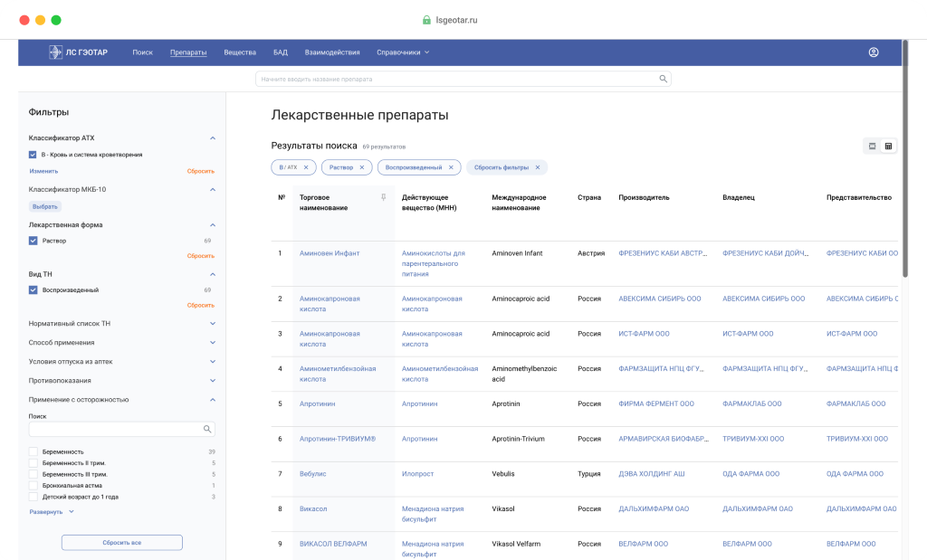Click the Применение с осторожностью search field

pyautogui.click(x=122, y=429)
